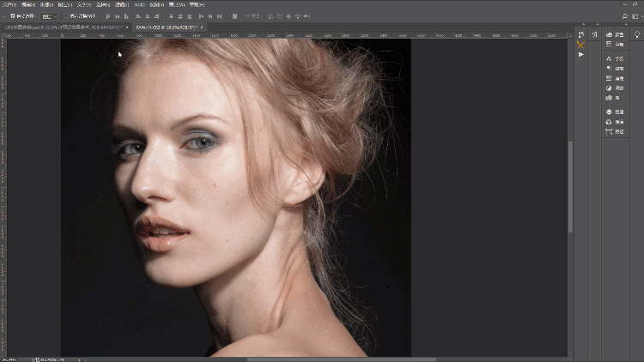The width and height of the screenshot is (644, 362).
Task: Open the Channels (通道) panel button
Action: click(614, 122)
